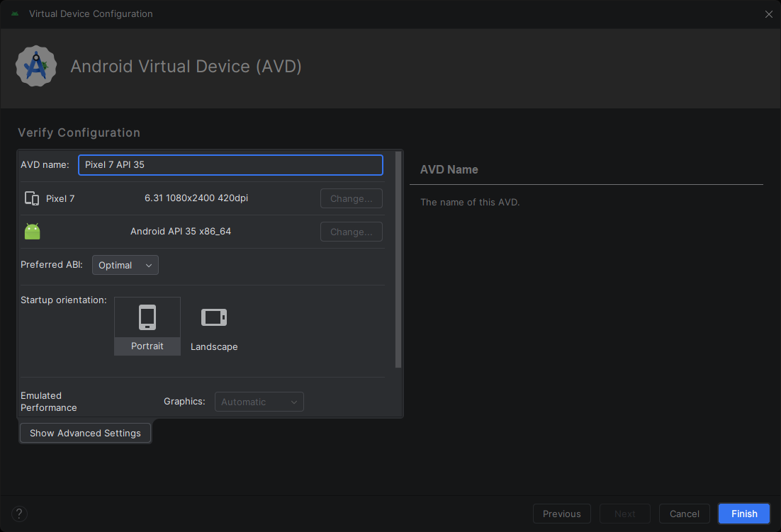This screenshot has width=781, height=532.
Task: Click the disabled Next button
Action: point(625,514)
